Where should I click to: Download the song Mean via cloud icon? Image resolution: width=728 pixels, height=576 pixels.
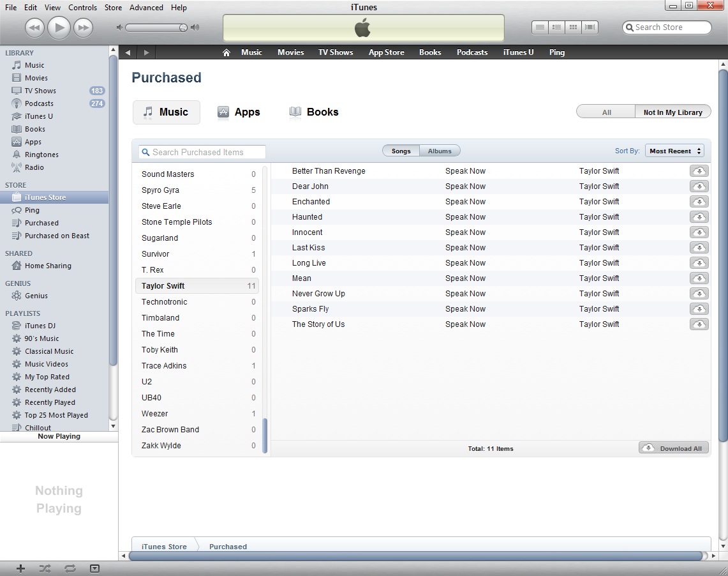point(699,278)
